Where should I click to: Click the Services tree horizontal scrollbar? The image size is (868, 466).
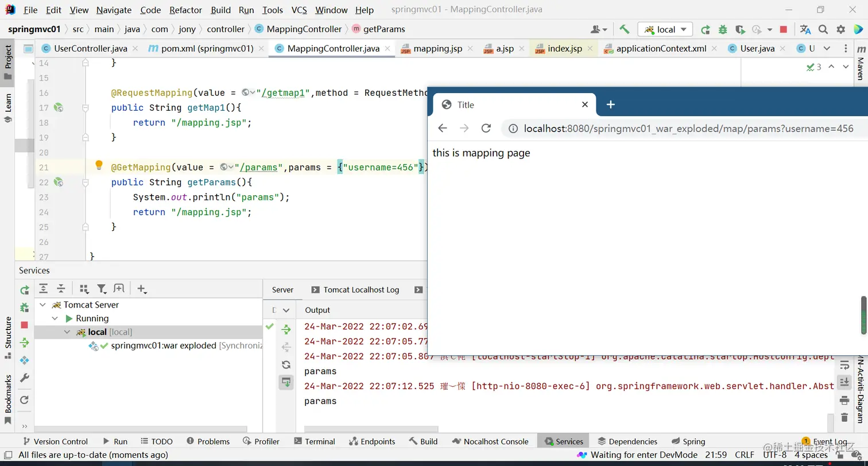[141, 429]
